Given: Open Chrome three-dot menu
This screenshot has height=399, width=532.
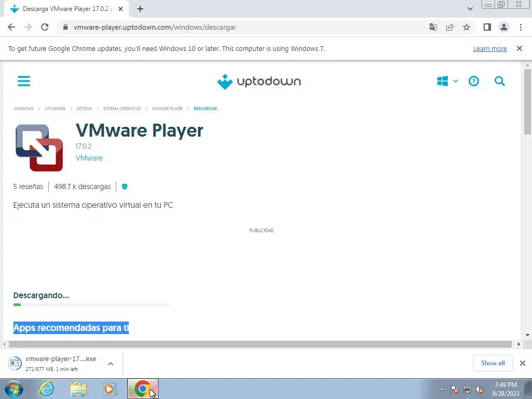Looking at the screenshot, I should [521, 27].
